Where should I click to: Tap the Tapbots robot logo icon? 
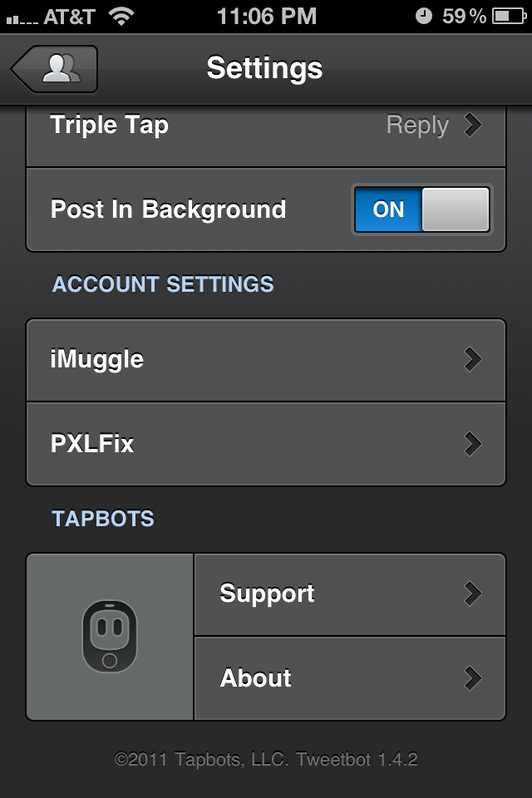pyautogui.click(x=109, y=636)
